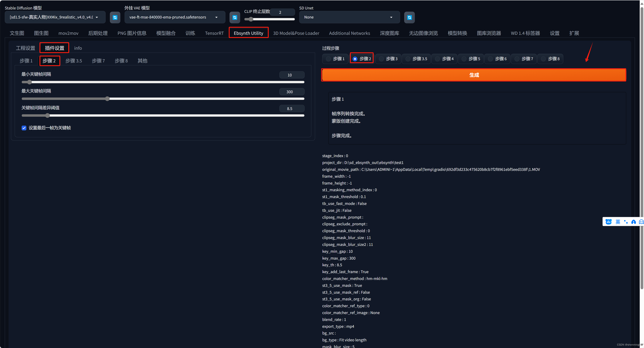Open the mov2mov tab
This screenshot has width=644, height=348.
click(69, 33)
